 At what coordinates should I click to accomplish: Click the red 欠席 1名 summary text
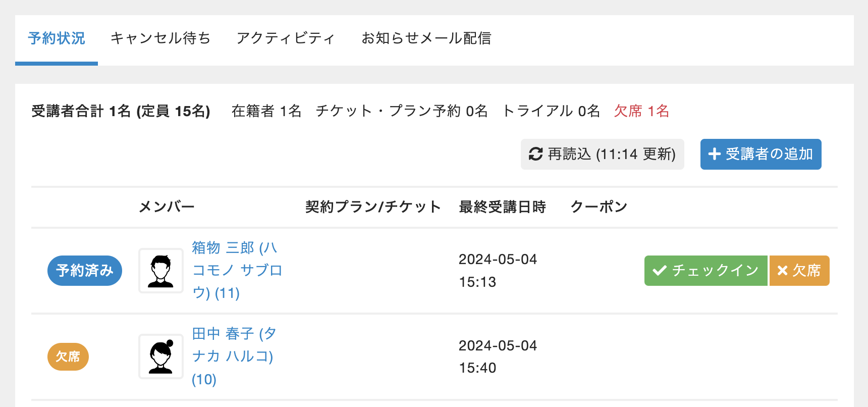[641, 111]
